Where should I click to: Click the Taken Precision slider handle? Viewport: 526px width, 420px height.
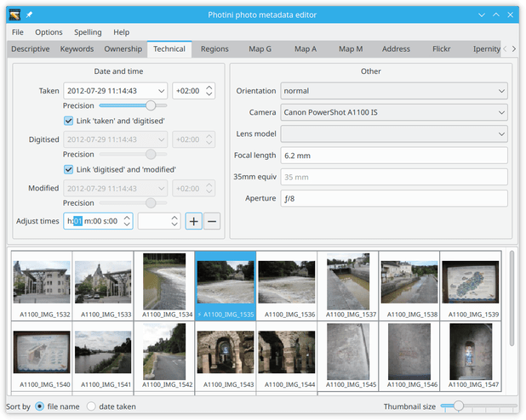pos(151,105)
